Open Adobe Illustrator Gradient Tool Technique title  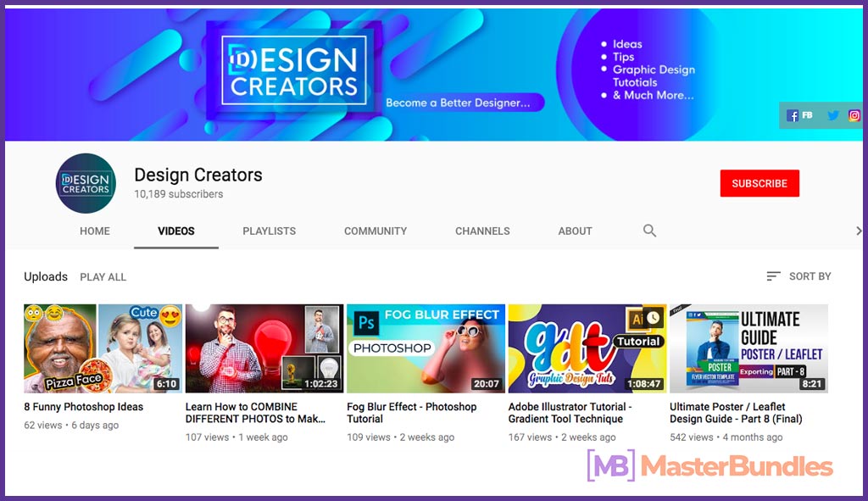[570, 413]
